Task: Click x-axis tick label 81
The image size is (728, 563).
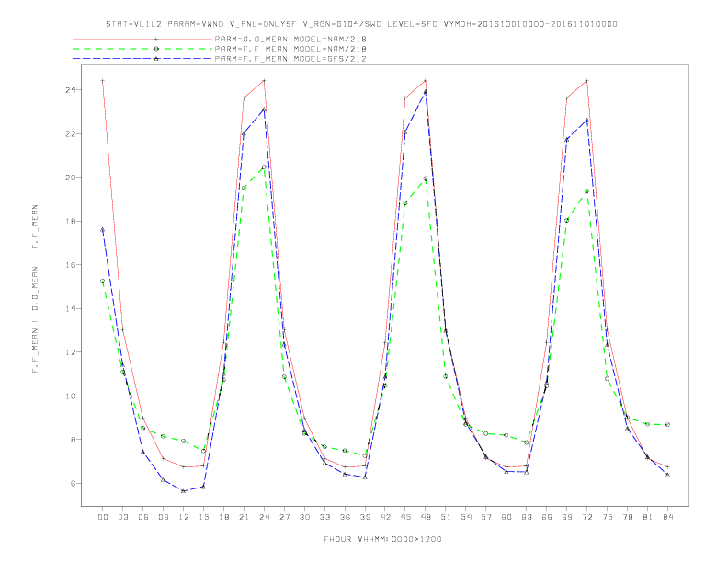Action: point(648,517)
